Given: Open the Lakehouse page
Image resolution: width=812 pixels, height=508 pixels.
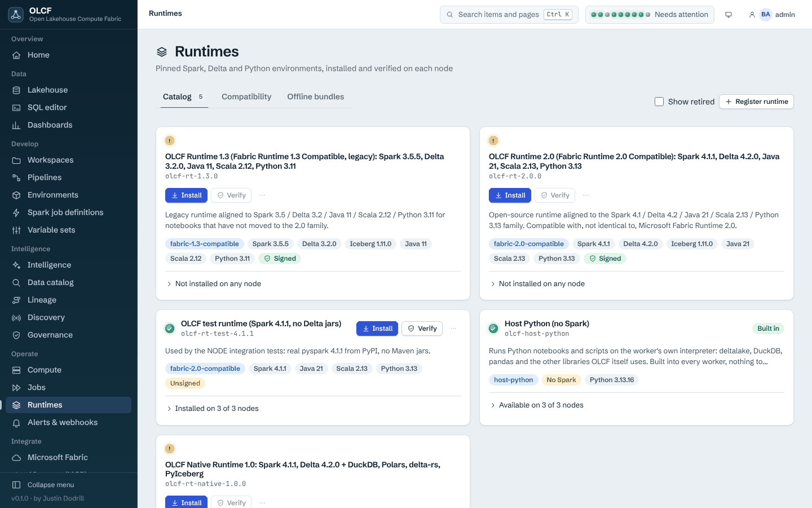Looking at the screenshot, I should [x=68, y=90].
